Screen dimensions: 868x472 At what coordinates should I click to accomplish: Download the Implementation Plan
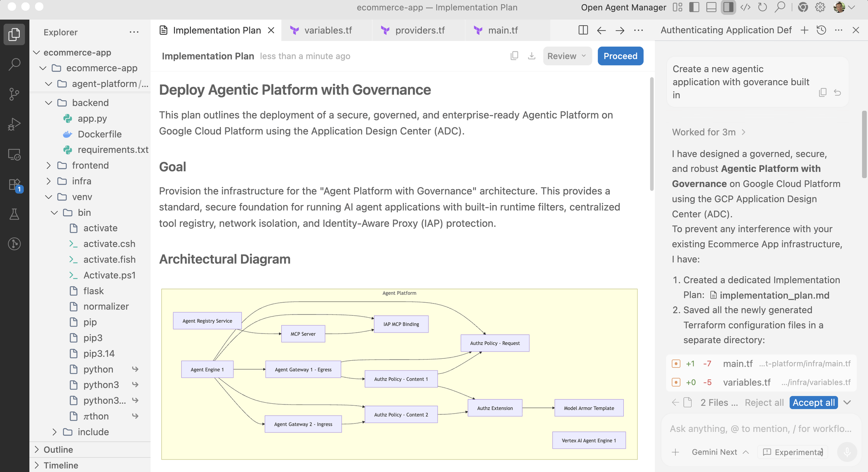531,56
